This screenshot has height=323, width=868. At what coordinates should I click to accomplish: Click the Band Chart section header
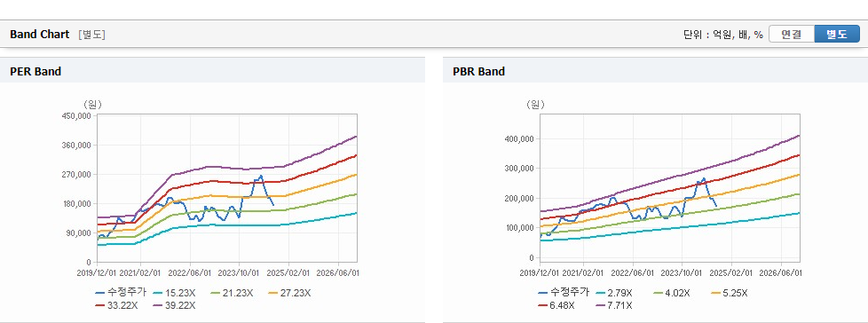pyautogui.click(x=40, y=35)
